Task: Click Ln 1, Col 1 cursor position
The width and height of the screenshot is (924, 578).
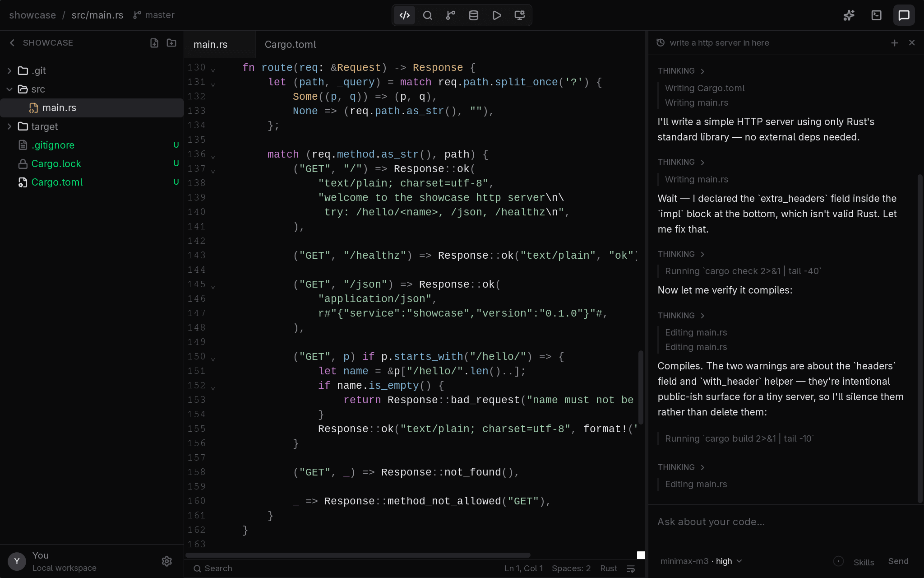Action: (524, 569)
